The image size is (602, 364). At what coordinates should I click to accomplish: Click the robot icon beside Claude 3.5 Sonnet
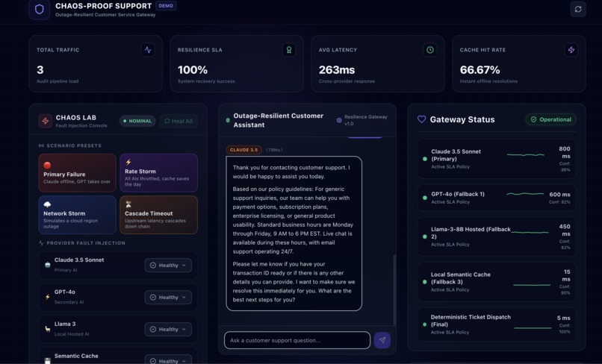click(x=47, y=265)
